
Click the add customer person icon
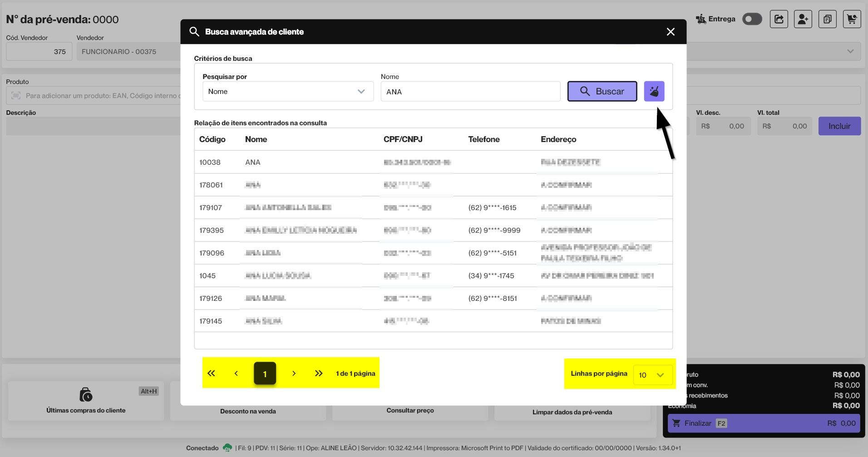pyautogui.click(x=803, y=19)
